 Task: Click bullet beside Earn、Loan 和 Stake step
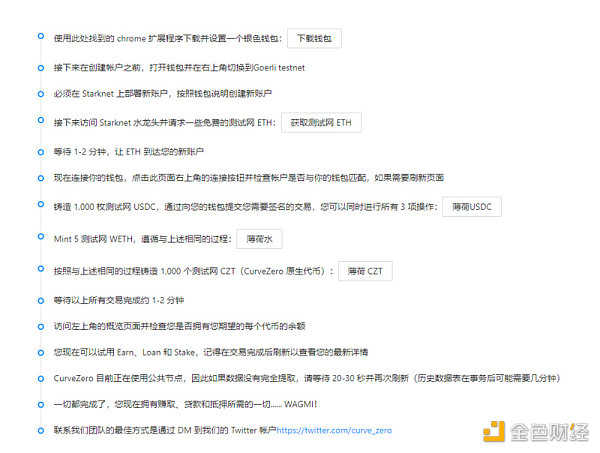pyautogui.click(x=38, y=350)
